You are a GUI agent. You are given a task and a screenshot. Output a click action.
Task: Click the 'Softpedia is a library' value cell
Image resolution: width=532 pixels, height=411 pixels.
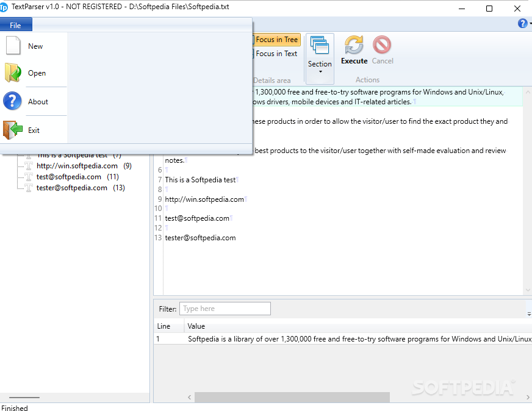(x=359, y=339)
